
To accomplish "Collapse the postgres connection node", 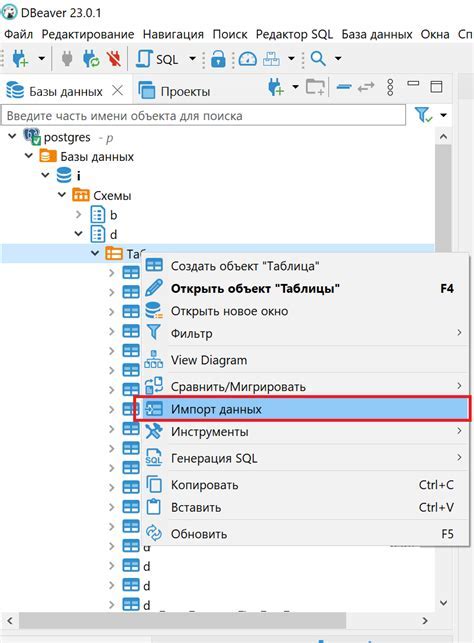I will (x=12, y=136).
